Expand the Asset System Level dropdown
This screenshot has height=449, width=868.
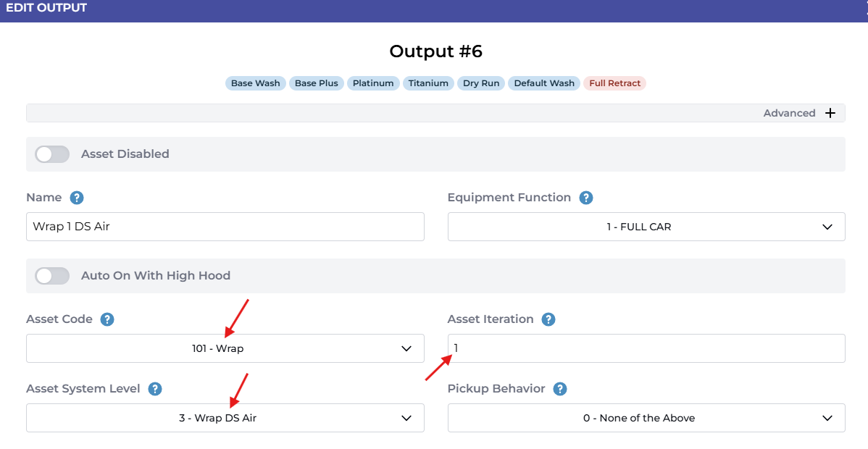tap(225, 418)
